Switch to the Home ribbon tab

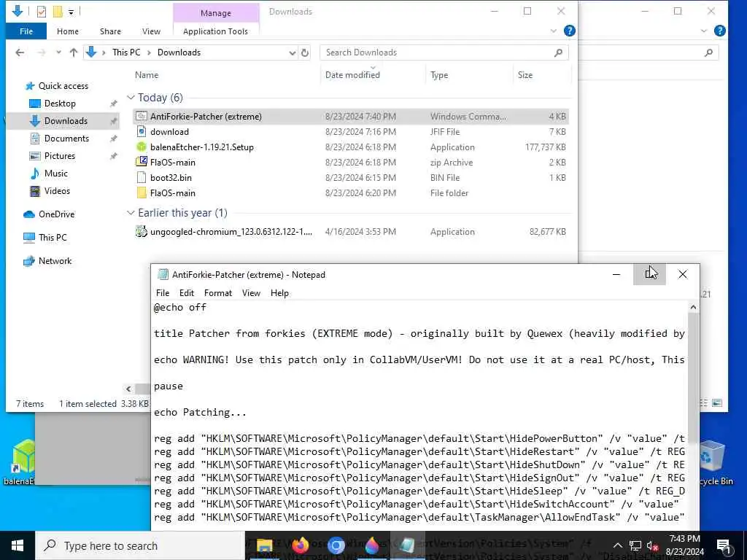(x=68, y=31)
